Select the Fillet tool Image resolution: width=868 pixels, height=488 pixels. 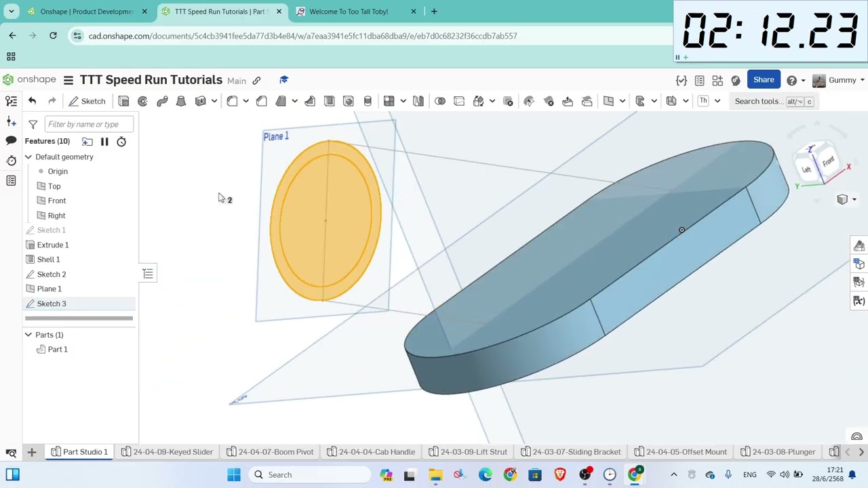click(232, 101)
